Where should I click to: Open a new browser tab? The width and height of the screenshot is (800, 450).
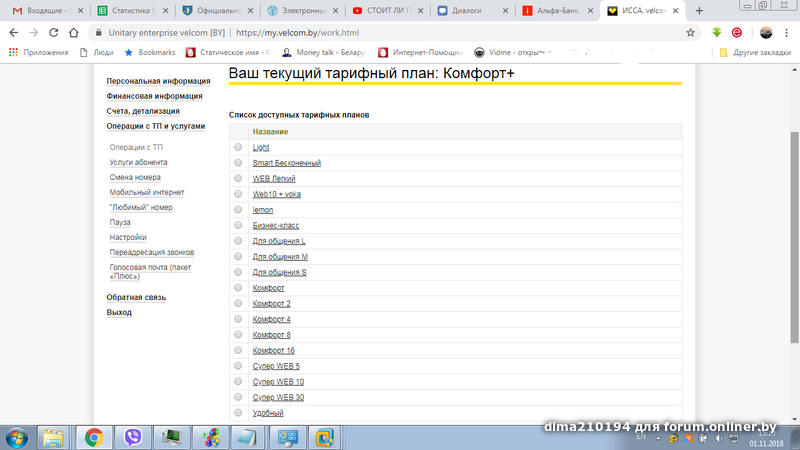click(x=699, y=10)
